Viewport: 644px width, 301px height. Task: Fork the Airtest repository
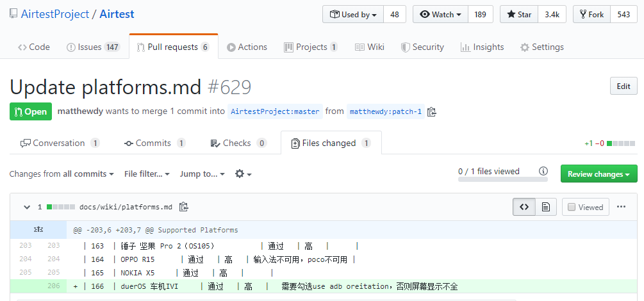tap(592, 14)
